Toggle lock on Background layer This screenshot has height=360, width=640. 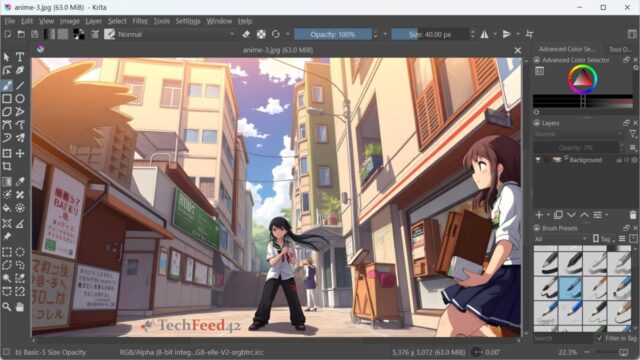coord(620,160)
